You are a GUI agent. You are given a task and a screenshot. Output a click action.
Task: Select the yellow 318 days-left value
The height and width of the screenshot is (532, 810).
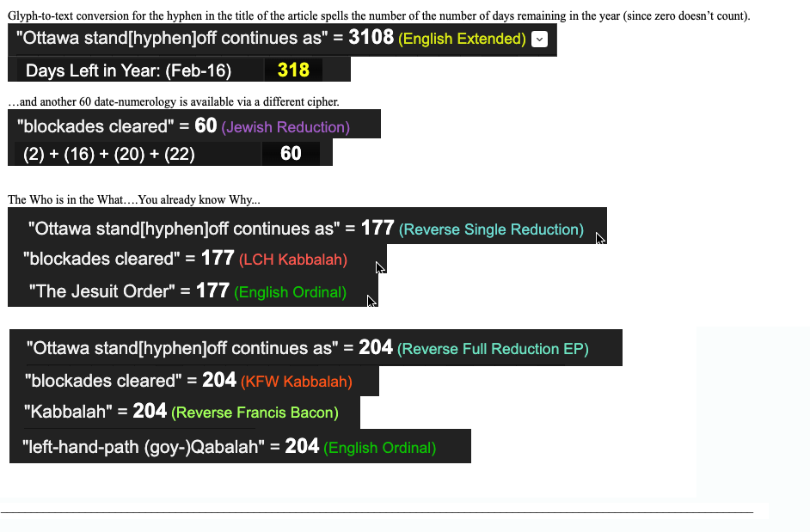tap(293, 70)
